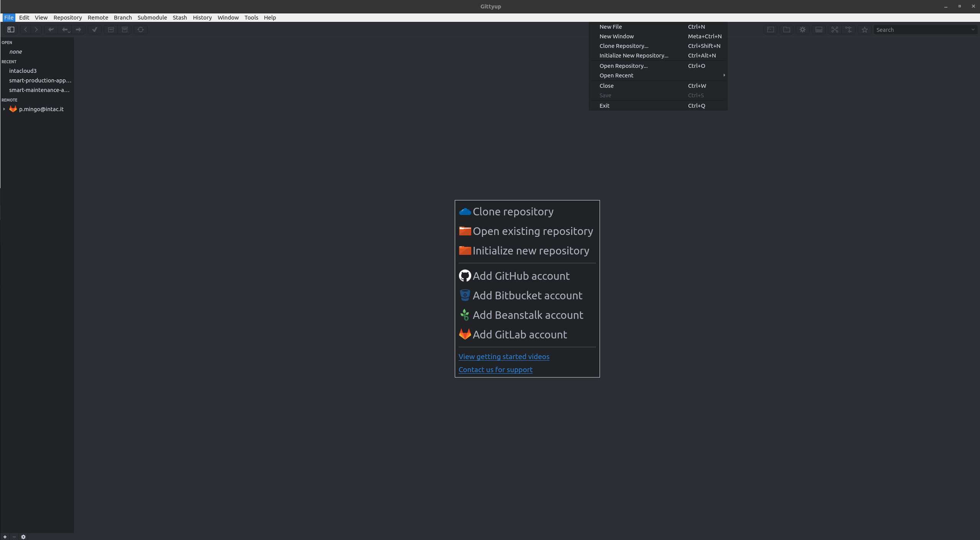Click the fetch arrow toolbar icon
Image resolution: width=980 pixels, height=540 pixels.
[51, 30]
